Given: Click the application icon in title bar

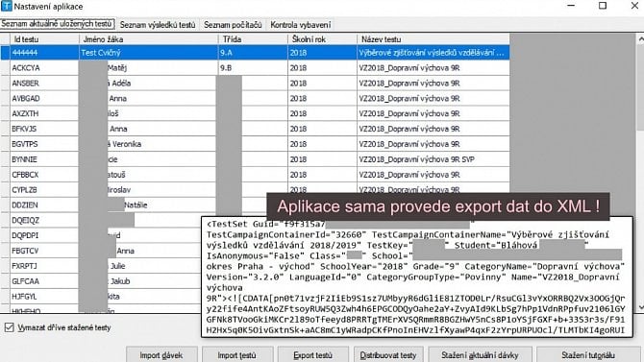Looking at the screenshot, I should coord(7,6).
